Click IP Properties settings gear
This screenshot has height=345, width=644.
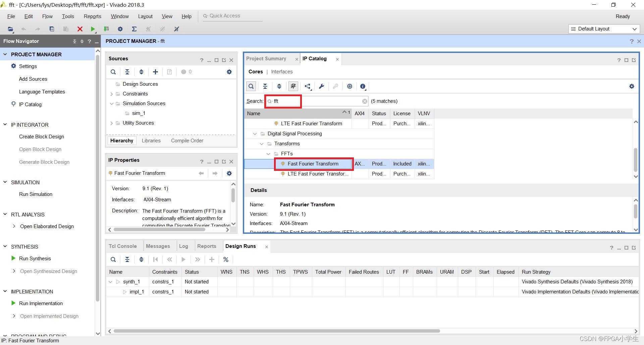click(229, 173)
